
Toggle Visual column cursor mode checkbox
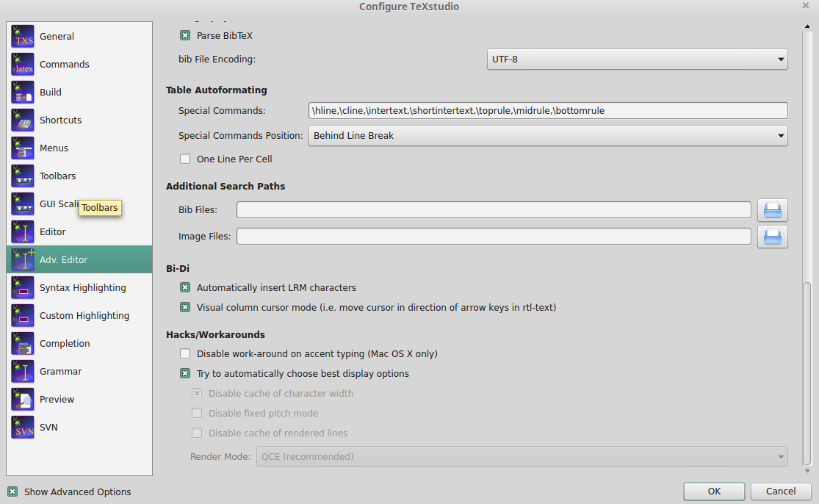click(x=185, y=308)
